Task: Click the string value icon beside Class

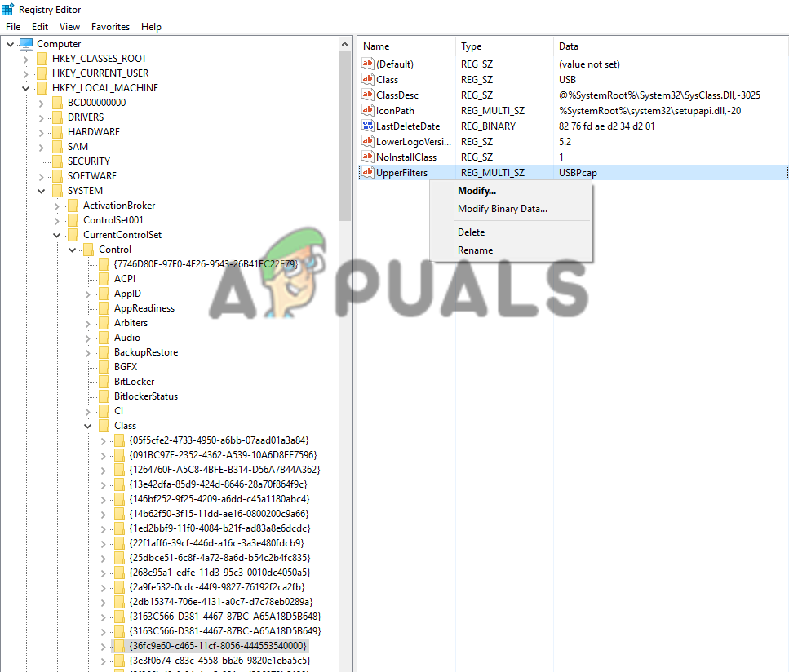Action: [x=368, y=79]
